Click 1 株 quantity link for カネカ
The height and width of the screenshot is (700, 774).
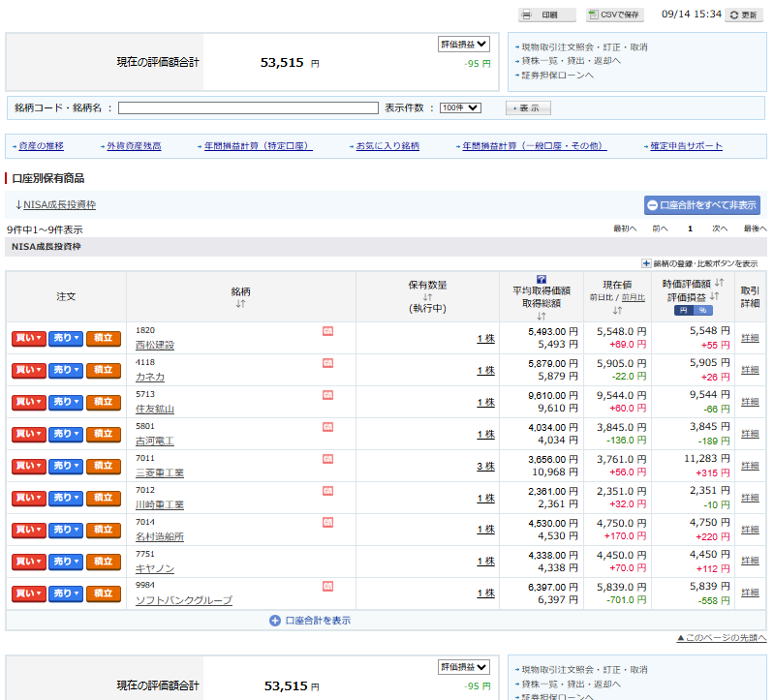coord(485,371)
